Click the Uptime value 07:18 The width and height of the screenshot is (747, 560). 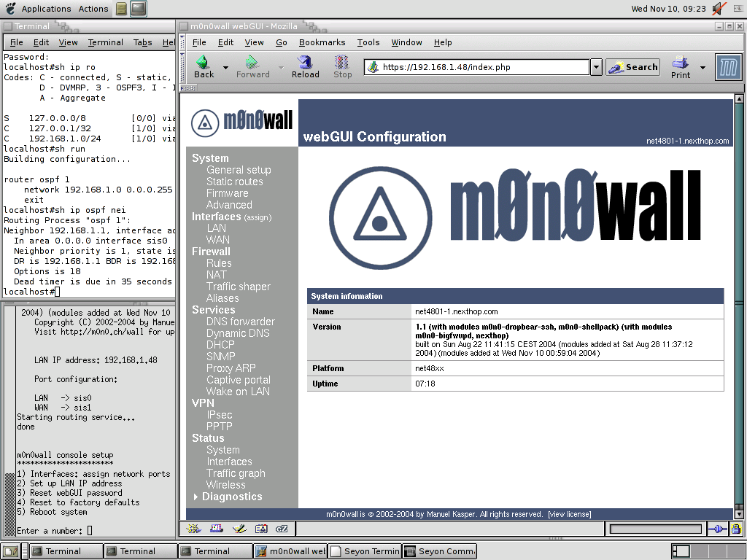425,384
